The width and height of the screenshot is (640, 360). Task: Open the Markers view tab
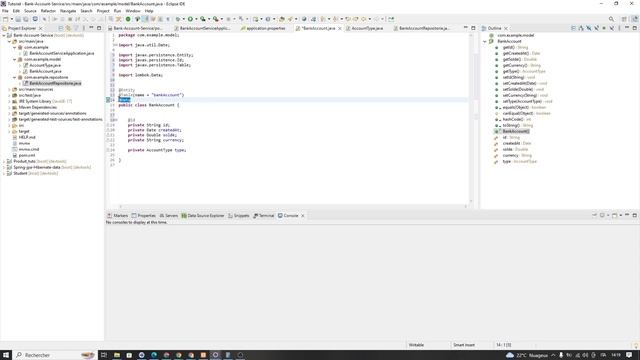pyautogui.click(x=118, y=216)
